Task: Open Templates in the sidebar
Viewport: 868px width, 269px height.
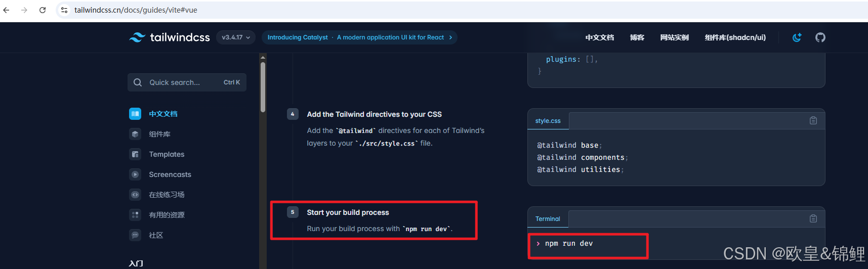Action: pos(167,154)
